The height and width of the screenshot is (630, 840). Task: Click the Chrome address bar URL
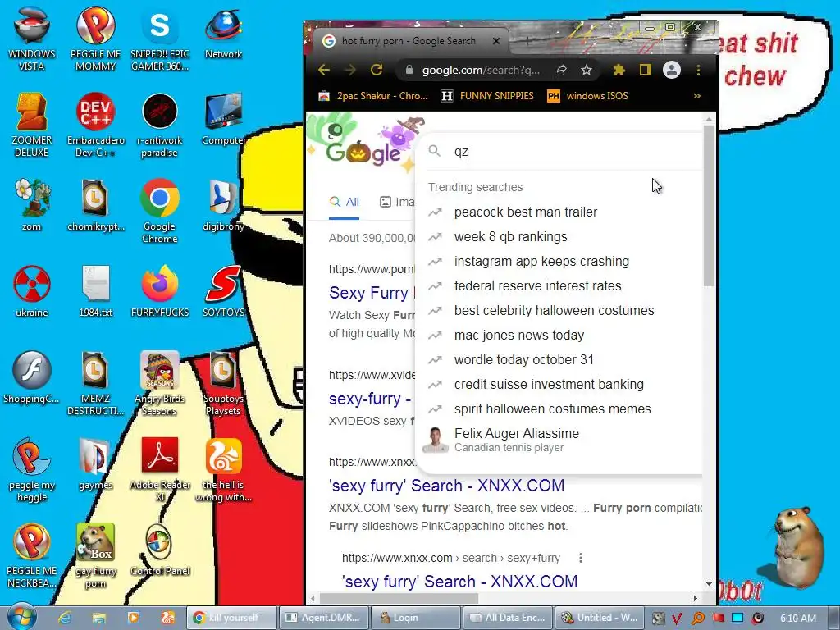pos(481,71)
